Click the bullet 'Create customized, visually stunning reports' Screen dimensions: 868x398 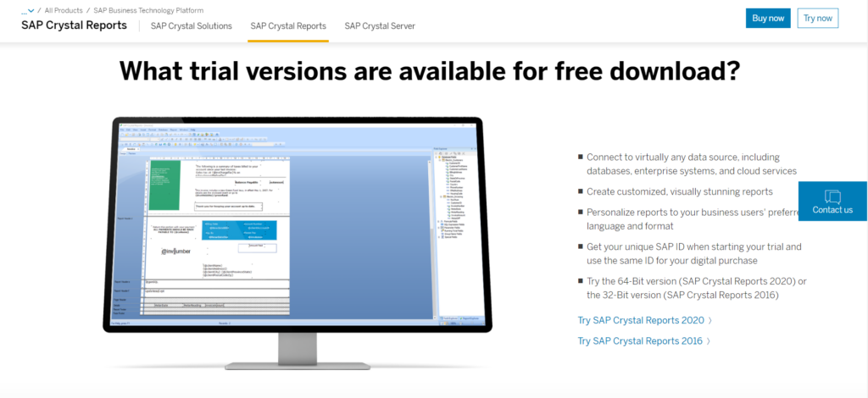click(679, 192)
